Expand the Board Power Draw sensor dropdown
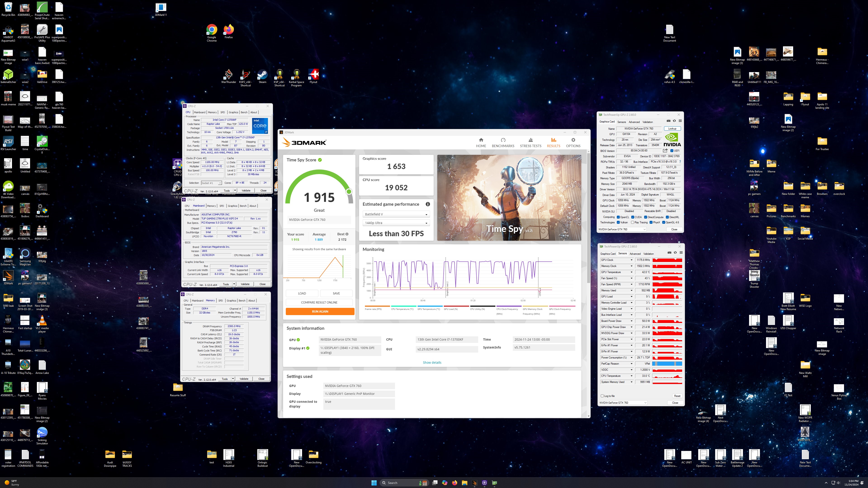The width and height of the screenshot is (868, 488). (631, 321)
